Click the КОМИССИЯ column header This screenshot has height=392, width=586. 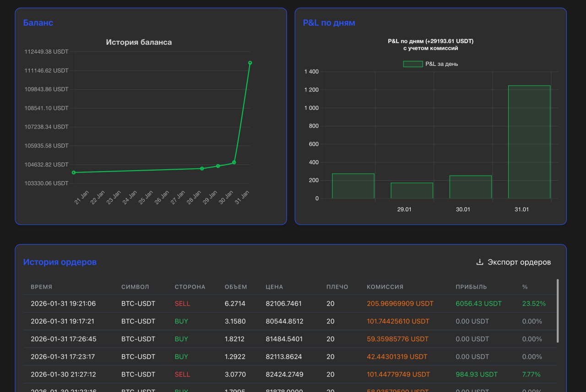click(385, 287)
